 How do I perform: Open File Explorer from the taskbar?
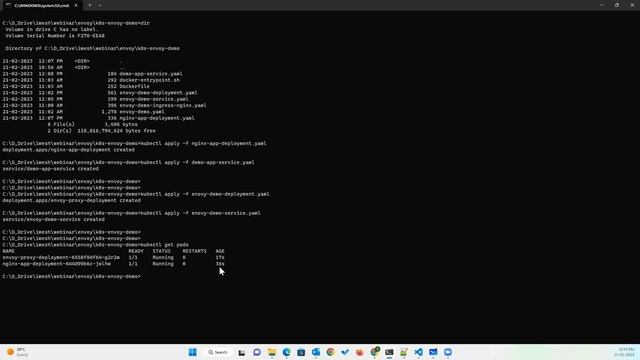click(x=272, y=352)
